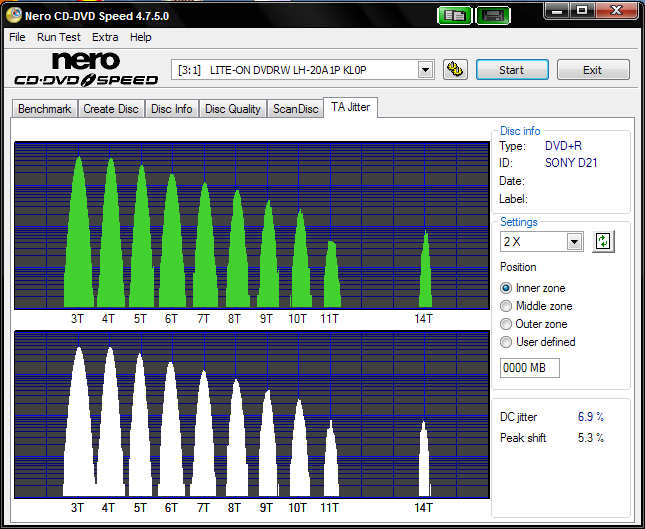Click the DC jitter 6.9 % value
This screenshot has width=645, height=529.
click(591, 417)
